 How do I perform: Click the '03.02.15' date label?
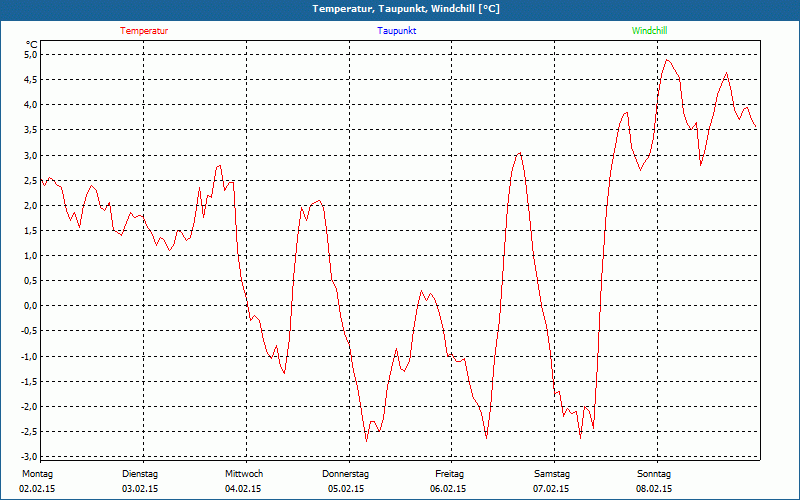click(140, 489)
